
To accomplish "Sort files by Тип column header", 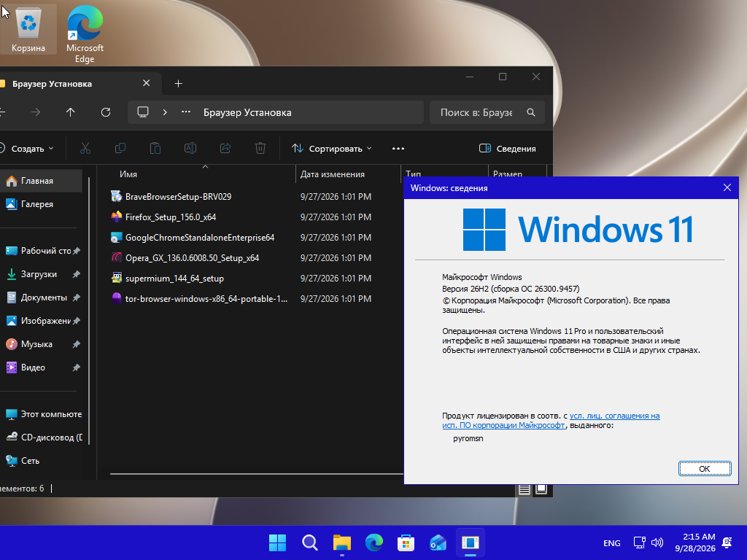I will [x=413, y=173].
